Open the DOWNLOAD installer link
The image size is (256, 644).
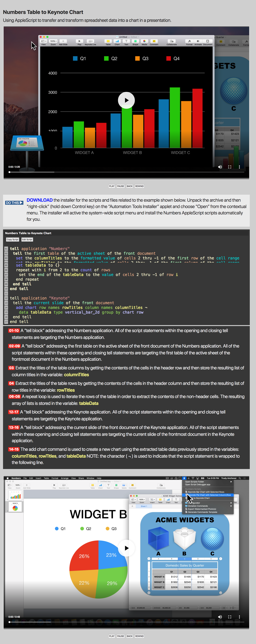[x=39, y=200]
